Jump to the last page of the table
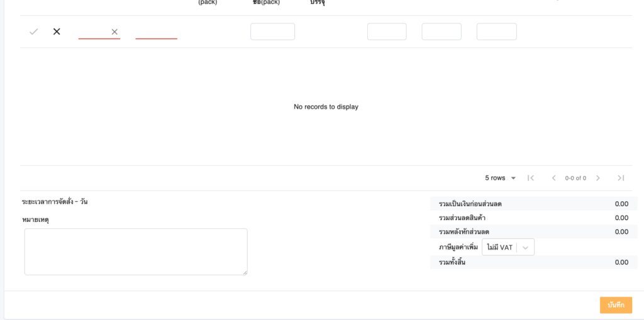The height and width of the screenshot is (320, 644). coord(621,178)
